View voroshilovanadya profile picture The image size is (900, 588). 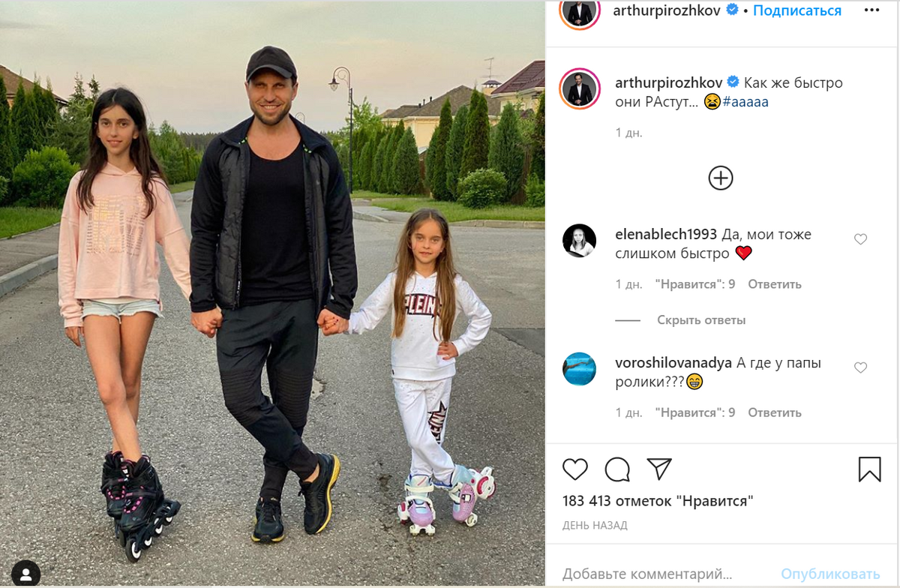[579, 369]
